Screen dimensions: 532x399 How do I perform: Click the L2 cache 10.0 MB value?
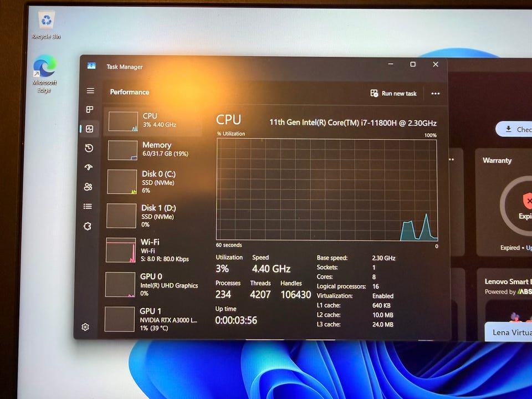click(x=383, y=315)
